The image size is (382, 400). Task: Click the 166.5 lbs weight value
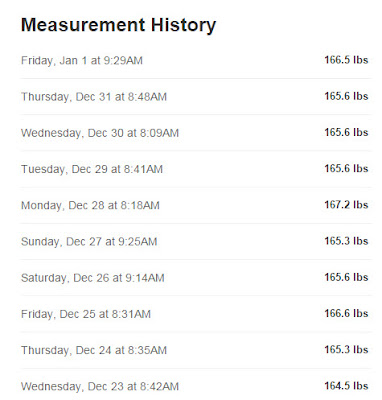pos(346,60)
